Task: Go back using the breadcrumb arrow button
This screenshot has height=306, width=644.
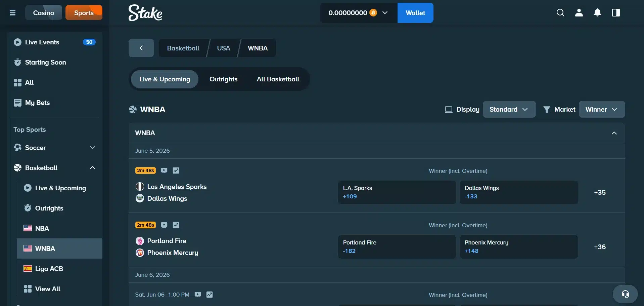Action: coord(141,48)
